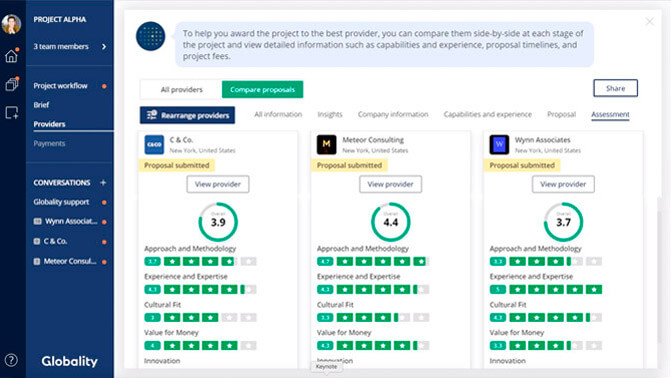This screenshot has width=671, height=378.
Task: Click Meteor Consulting provider name
Action: (x=373, y=140)
